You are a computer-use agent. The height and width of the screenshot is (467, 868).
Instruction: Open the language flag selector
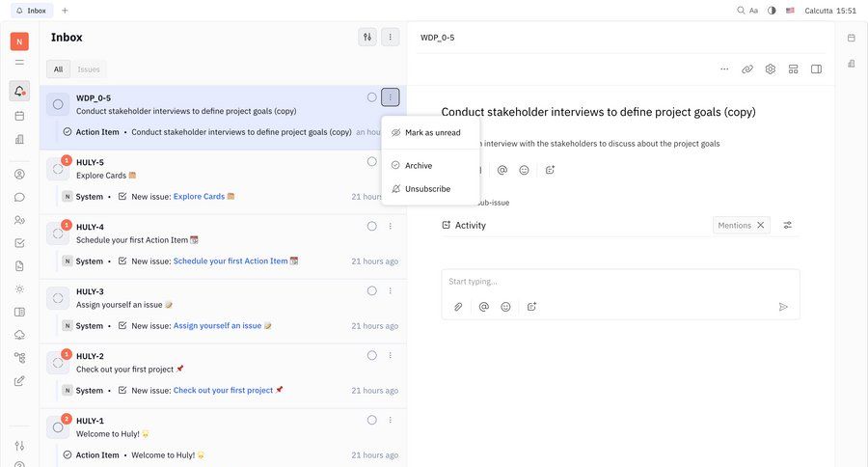790,11
